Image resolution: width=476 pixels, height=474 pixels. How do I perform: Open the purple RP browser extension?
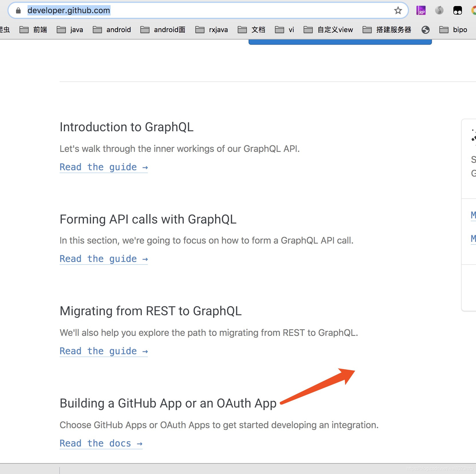point(421,11)
